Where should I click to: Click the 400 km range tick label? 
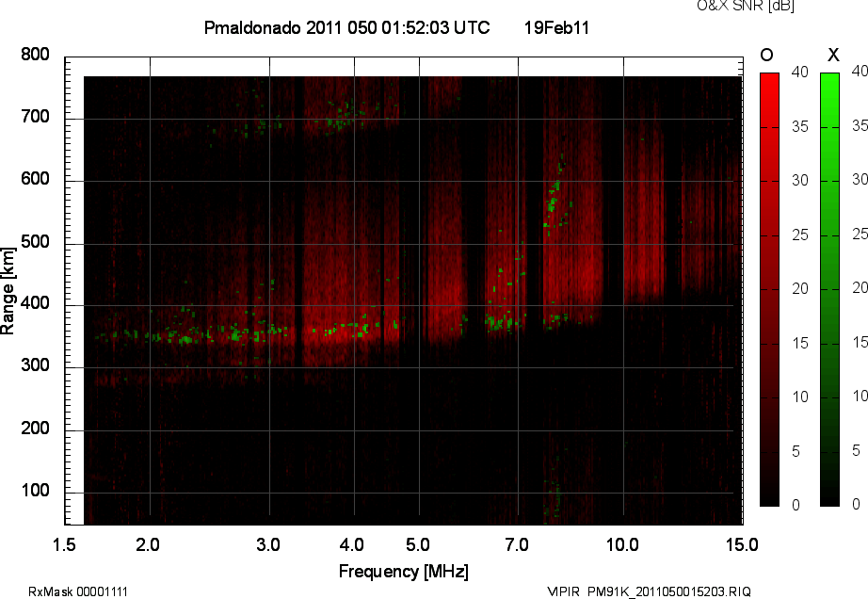click(36, 303)
